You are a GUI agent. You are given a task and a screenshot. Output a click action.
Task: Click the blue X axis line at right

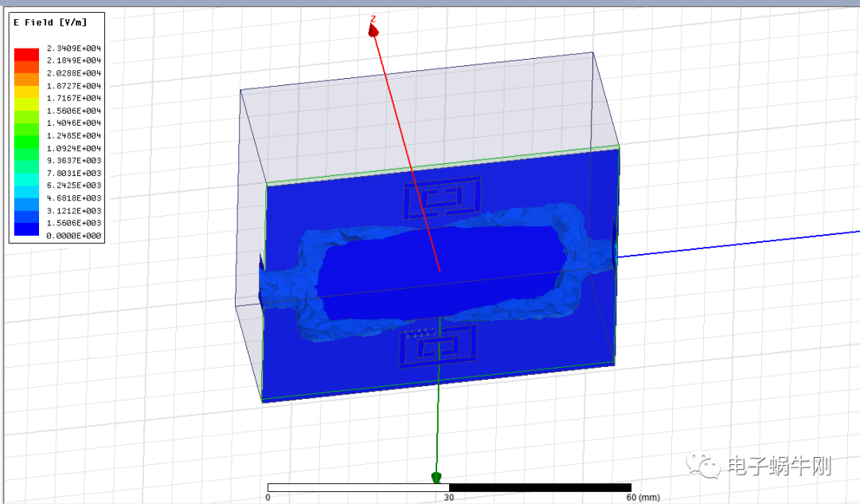(x=756, y=241)
